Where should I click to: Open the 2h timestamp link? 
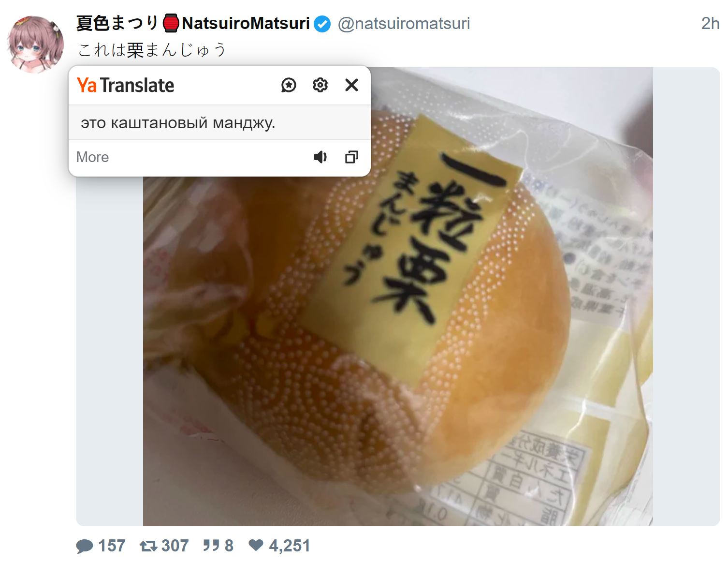[x=711, y=23]
